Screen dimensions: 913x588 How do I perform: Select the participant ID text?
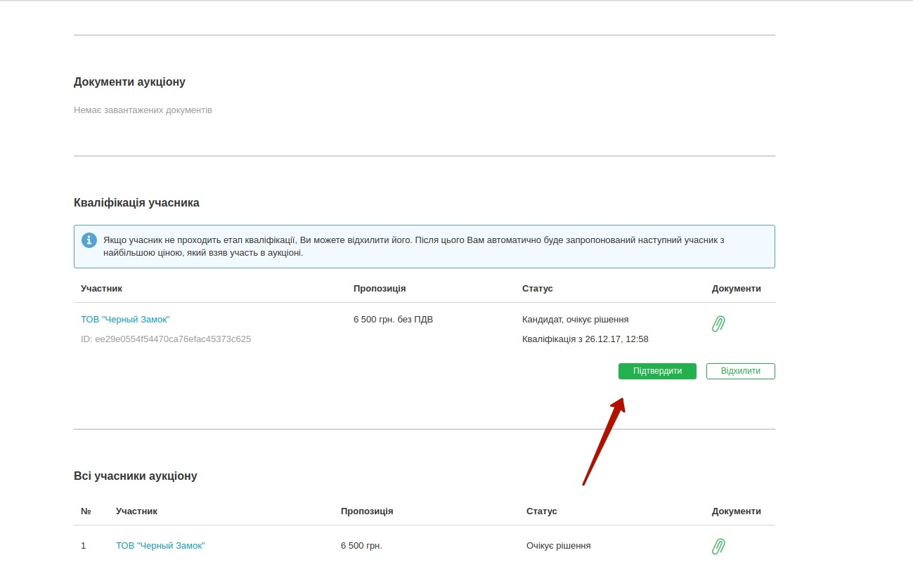[x=166, y=339]
